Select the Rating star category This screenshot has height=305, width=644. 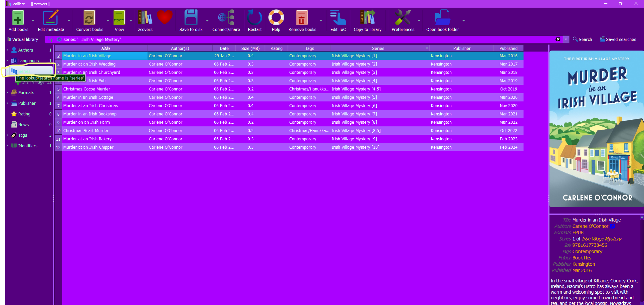14,114
